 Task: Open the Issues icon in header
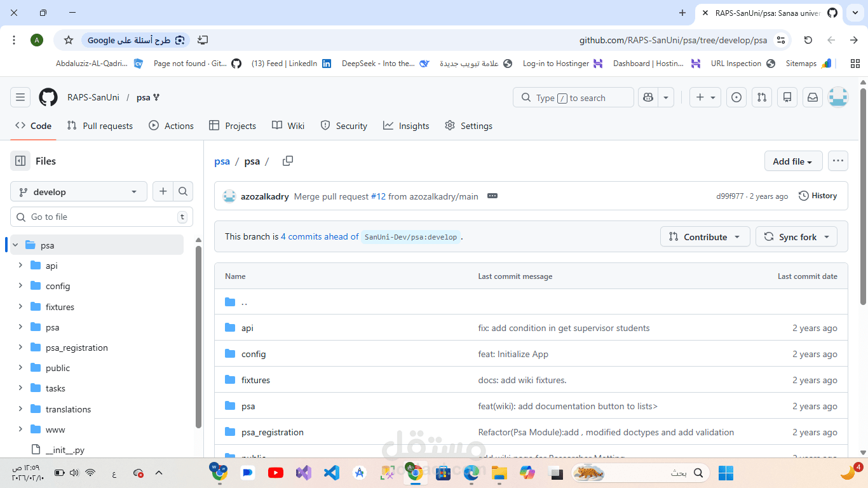click(x=736, y=97)
